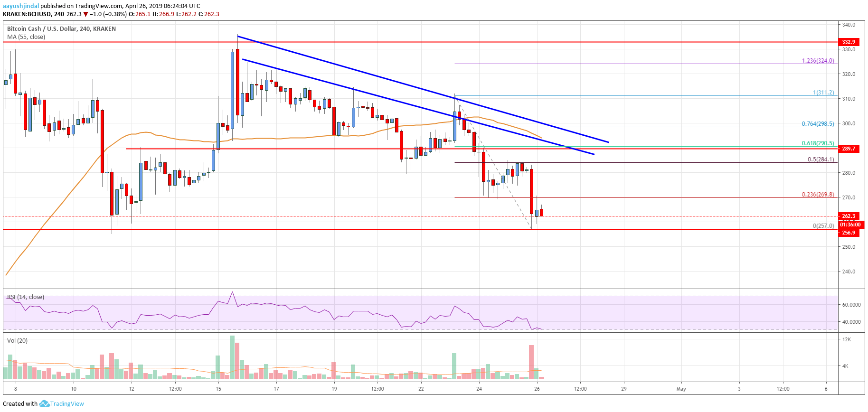This screenshot has height=412, width=868.
Task: Select the RSI (14, close) indicator label
Action: (26, 297)
